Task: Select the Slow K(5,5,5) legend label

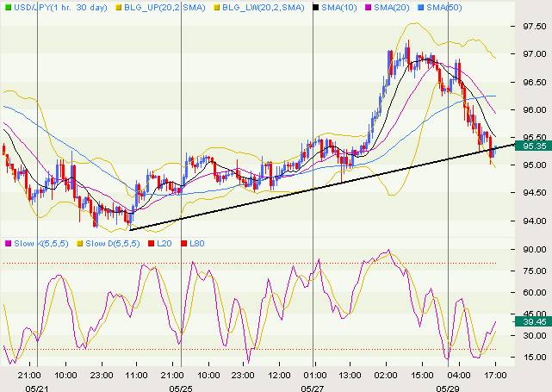Action: [41, 243]
